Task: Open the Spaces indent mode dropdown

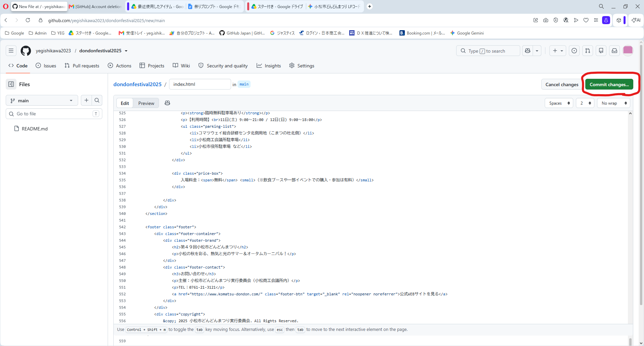Action: click(559, 103)
